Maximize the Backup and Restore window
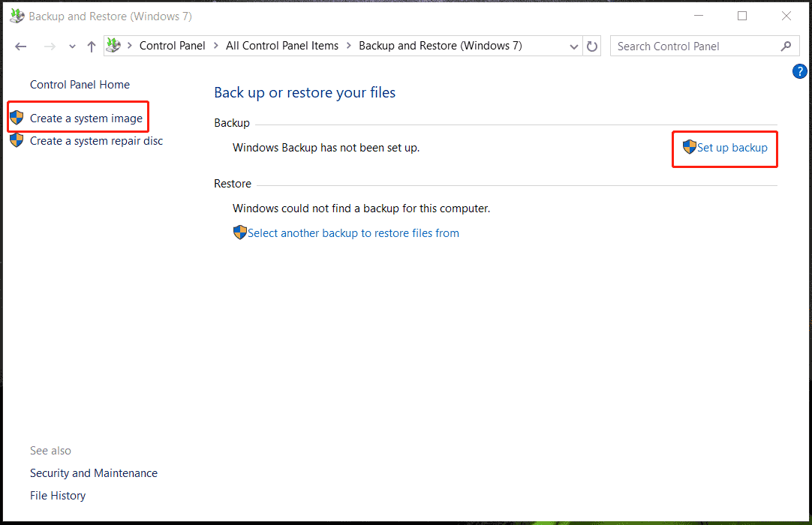The image size is (812, 525). [x=742, y=16]
